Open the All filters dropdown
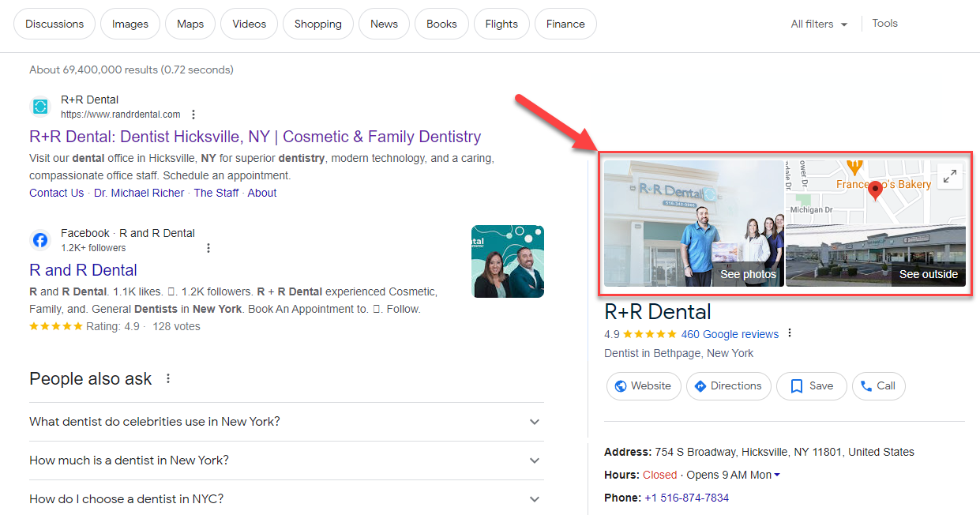 [819, 24]
